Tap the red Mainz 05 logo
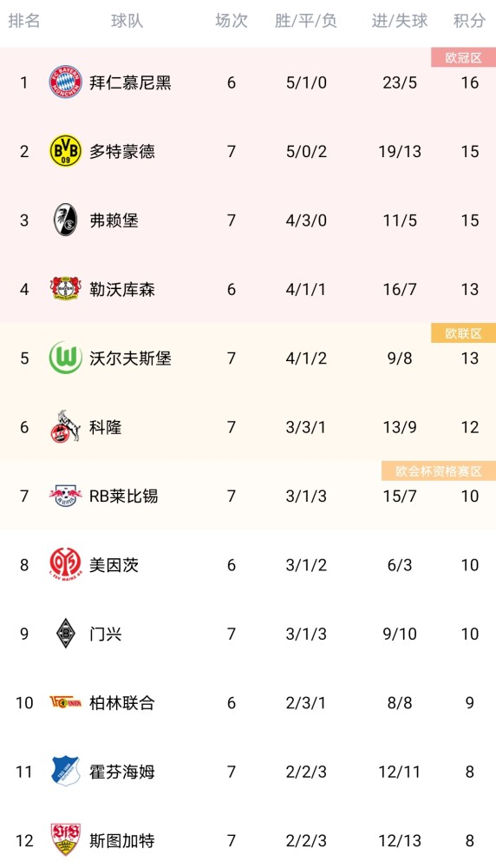This screenshot has height=868, width=496. (x=65, y=564)
